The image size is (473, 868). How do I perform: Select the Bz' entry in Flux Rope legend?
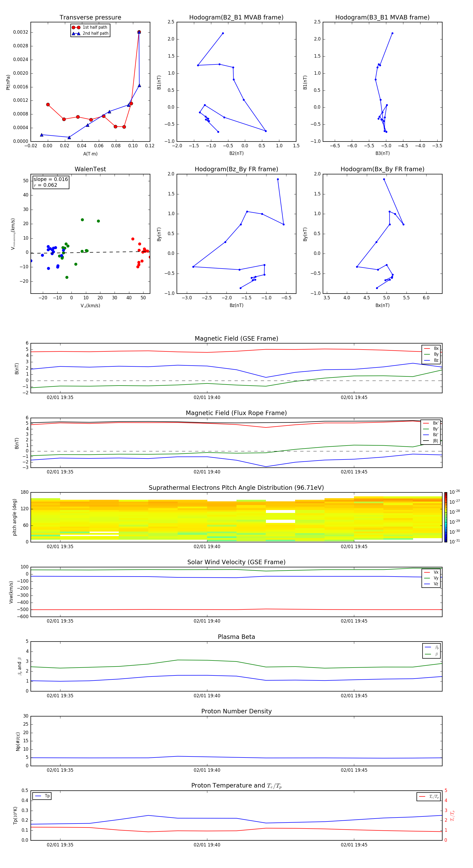click(x=431, y=435)
